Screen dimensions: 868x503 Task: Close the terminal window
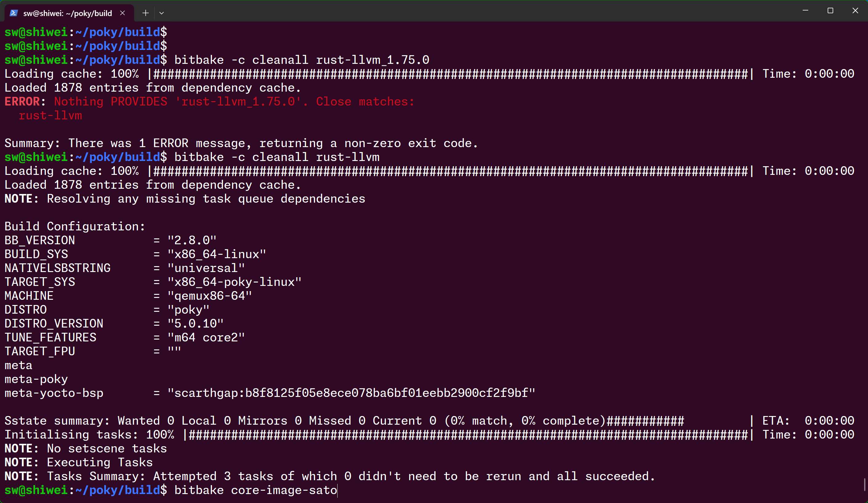(855, 11)
